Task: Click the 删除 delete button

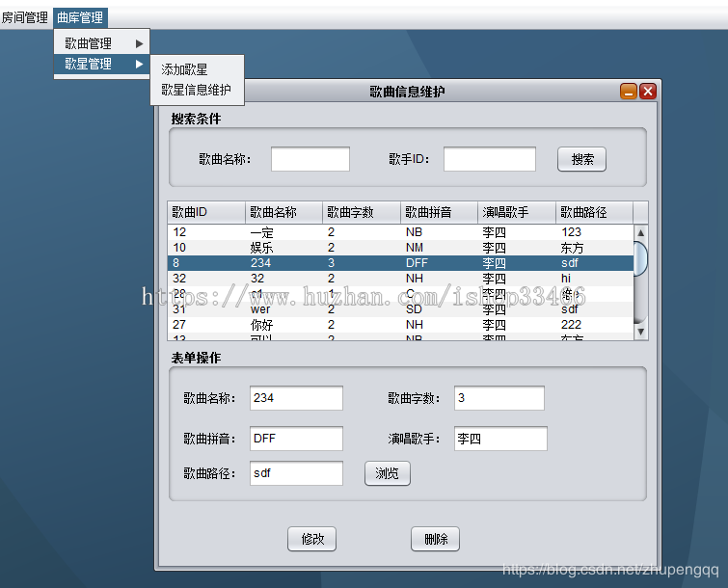Action: pos(436,539)
